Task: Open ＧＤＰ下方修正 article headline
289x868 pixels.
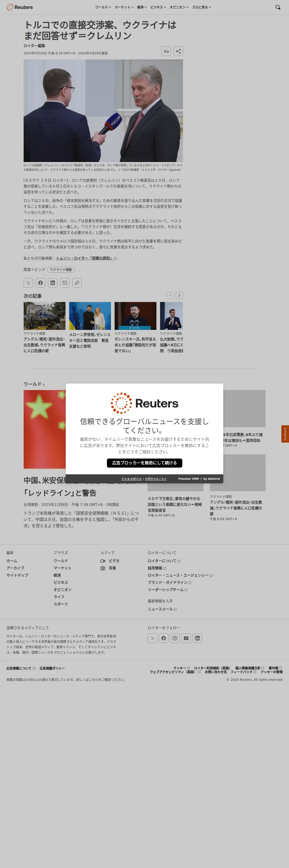Action: [x=175, y=505]
